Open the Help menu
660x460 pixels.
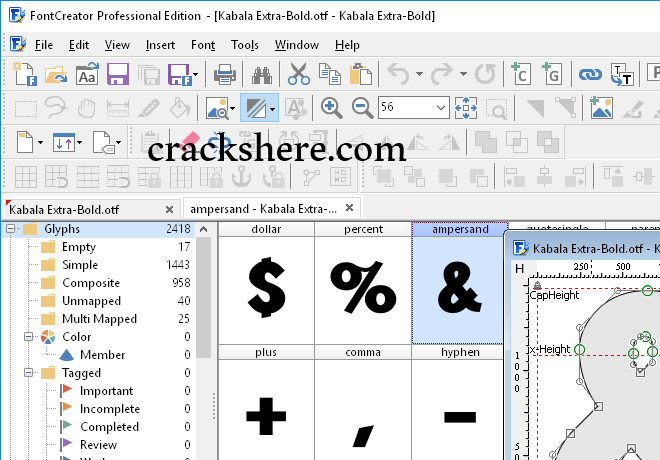[x=347, y=45]
